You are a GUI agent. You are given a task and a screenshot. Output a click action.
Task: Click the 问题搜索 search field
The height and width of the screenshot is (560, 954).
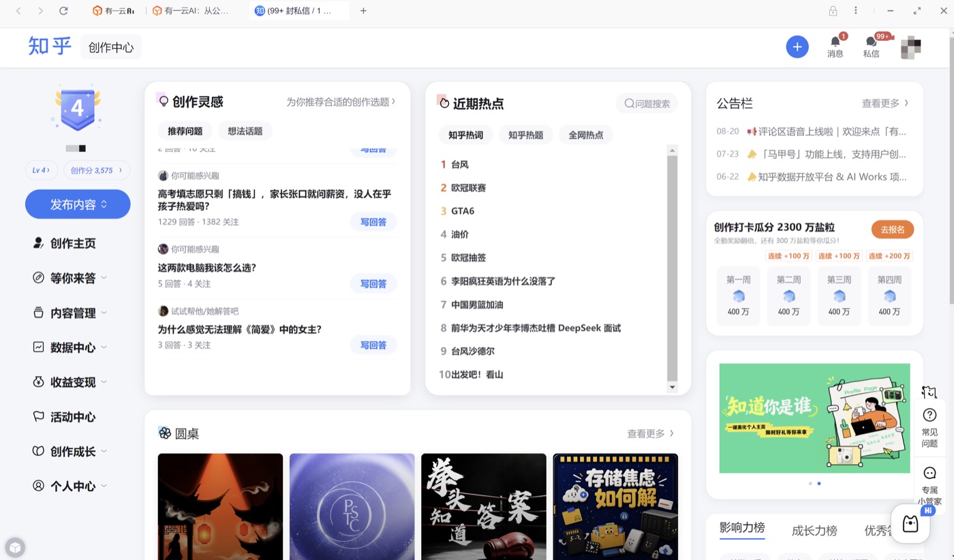(x=647, y=104)
